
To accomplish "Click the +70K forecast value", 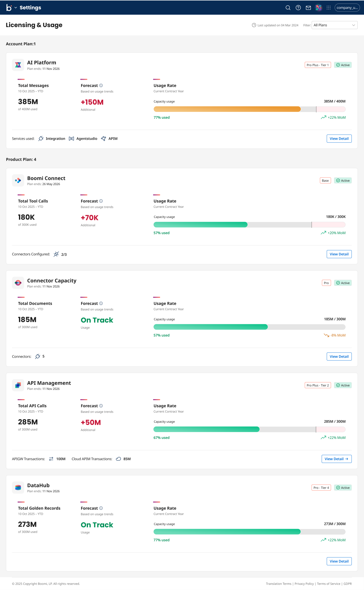I will (90, 218).
